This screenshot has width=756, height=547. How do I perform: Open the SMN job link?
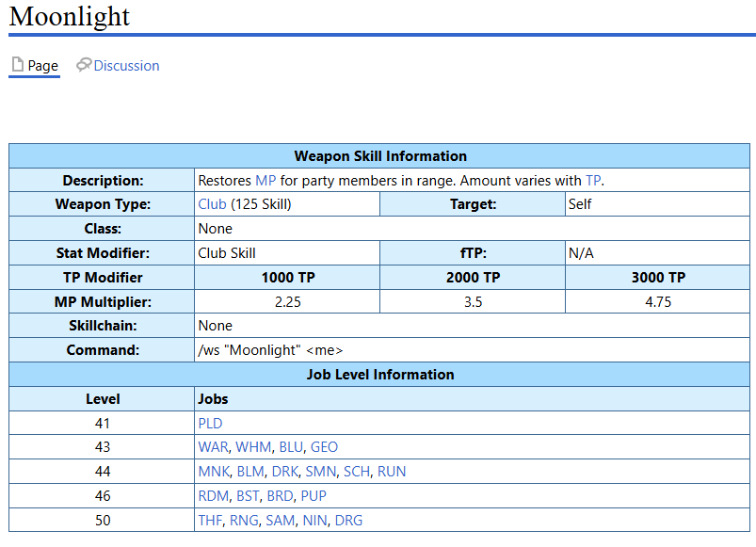click(321, 472)
